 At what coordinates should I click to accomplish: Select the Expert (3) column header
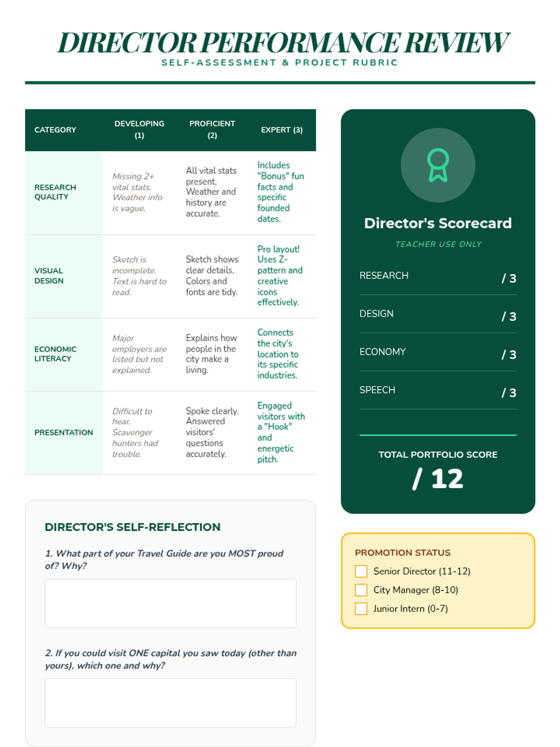click(281, 130)
